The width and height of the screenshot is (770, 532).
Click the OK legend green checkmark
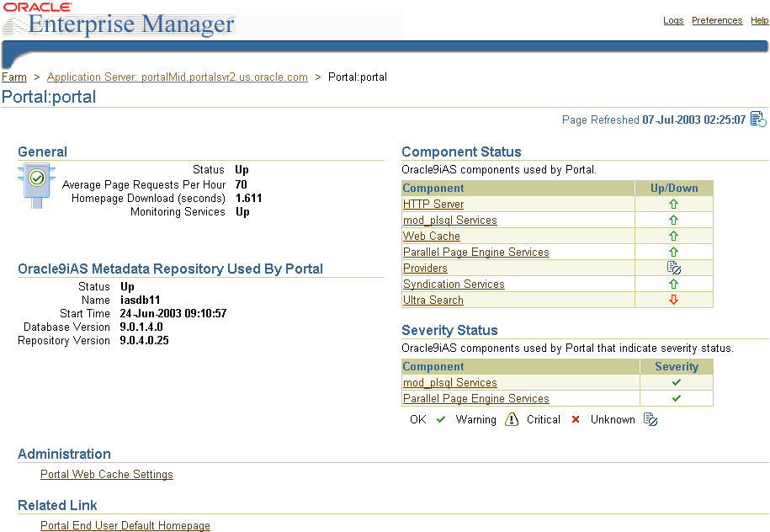[x=440, y=419]
